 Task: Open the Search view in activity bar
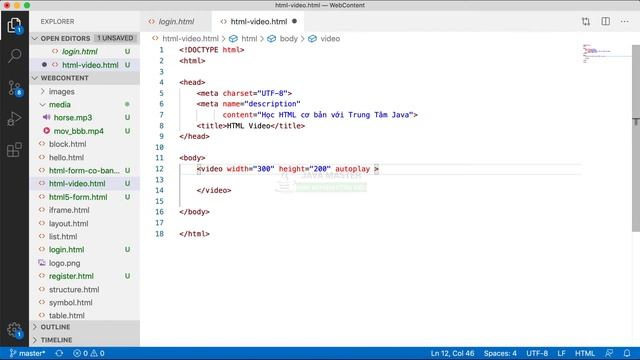[14, 55]
